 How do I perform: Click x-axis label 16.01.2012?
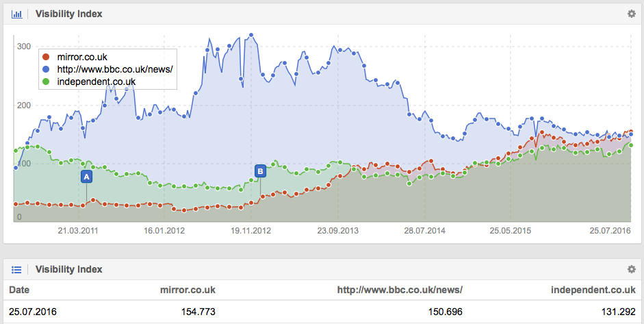164,231
